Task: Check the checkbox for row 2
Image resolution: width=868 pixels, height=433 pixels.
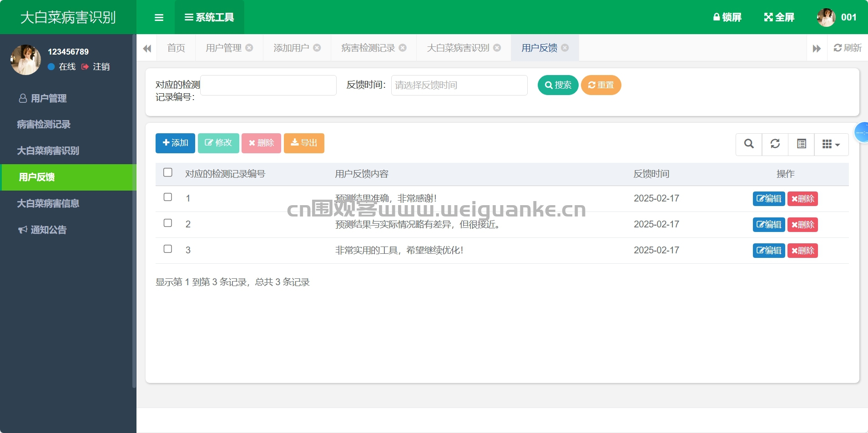Action: click(x=168, y=223)
